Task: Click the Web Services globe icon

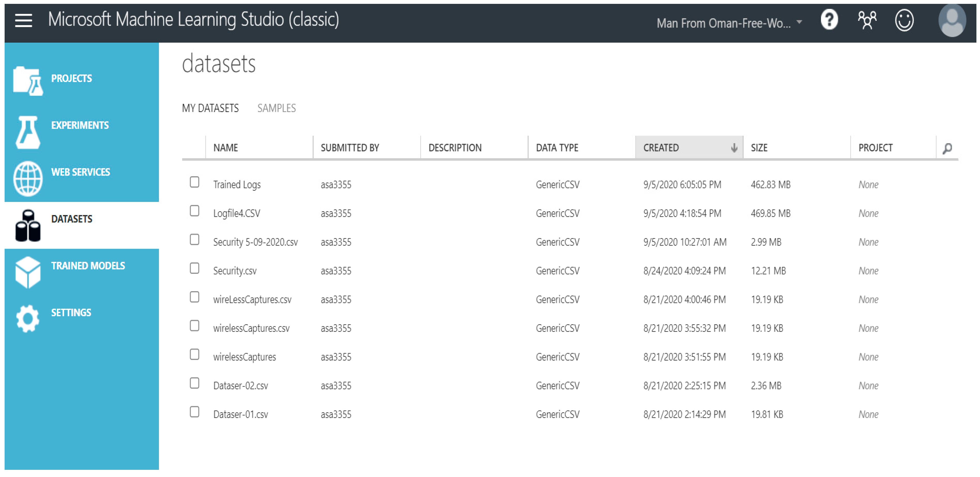Action: (x=27, y=179)
